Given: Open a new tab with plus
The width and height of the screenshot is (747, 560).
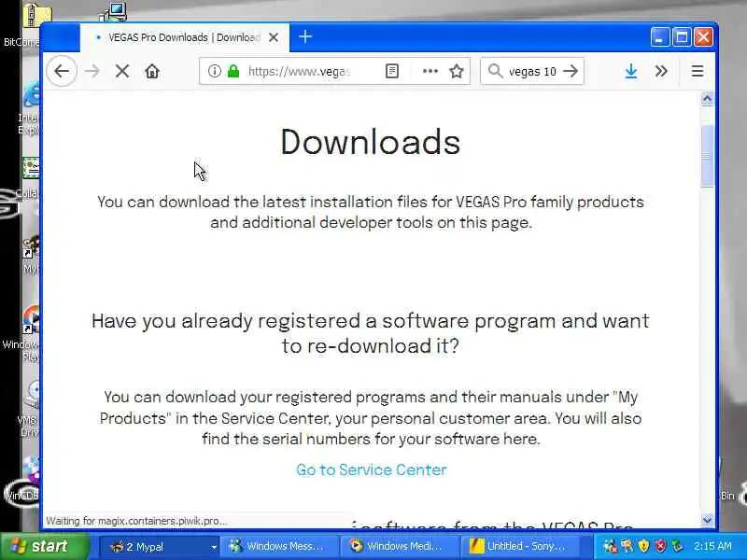Looking at the screenshot, I should [x=305, y=36].
